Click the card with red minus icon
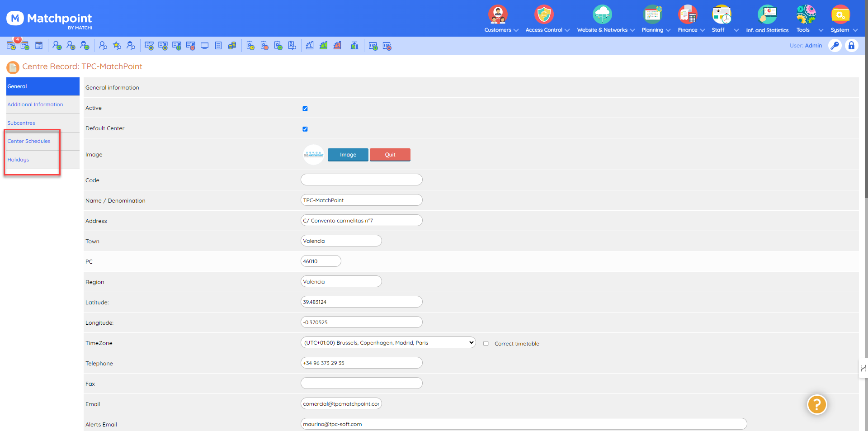The width and height of the screenshot is (868, 431). pyautogui.click(x=190, y=46)
